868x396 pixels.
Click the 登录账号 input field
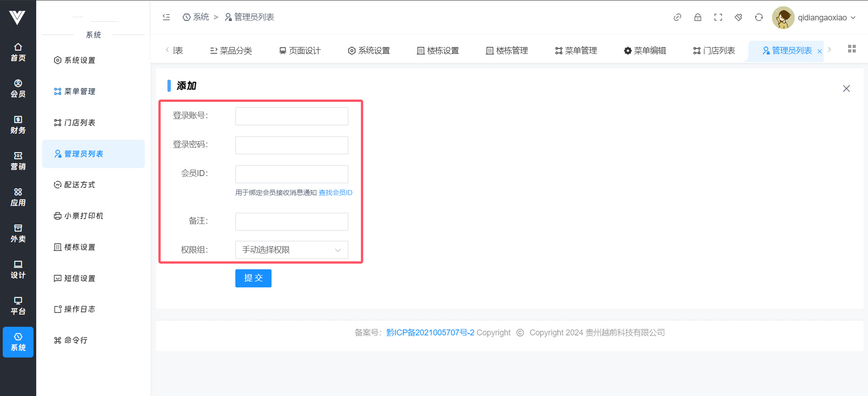coord(291,116)
